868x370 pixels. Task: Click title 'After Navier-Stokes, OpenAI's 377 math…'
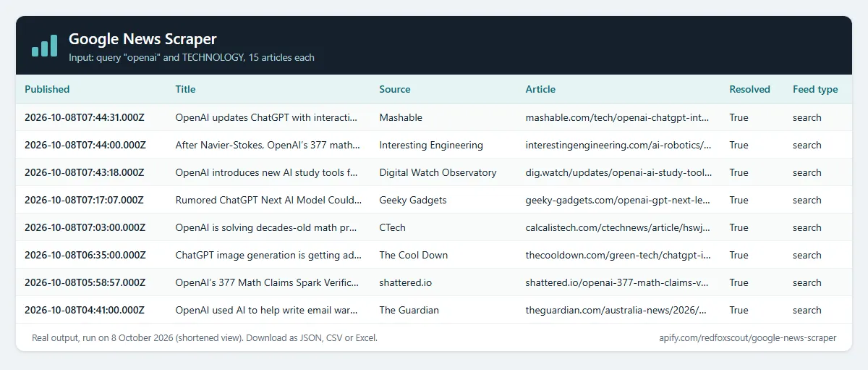click(x=268, y=145)
